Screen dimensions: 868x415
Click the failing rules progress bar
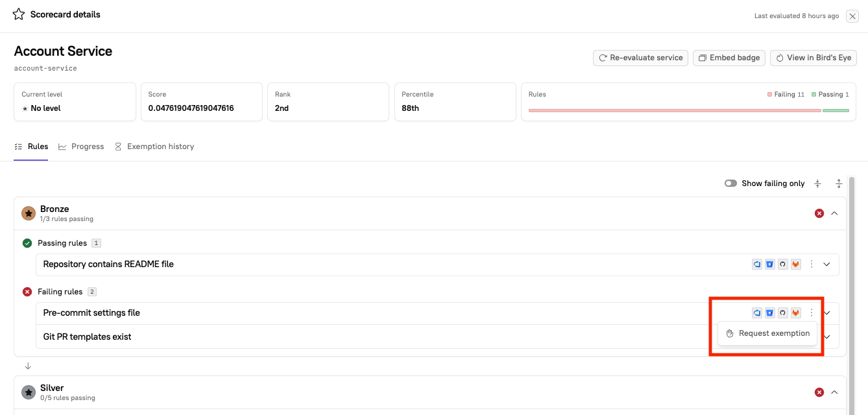tap(675, 111)
